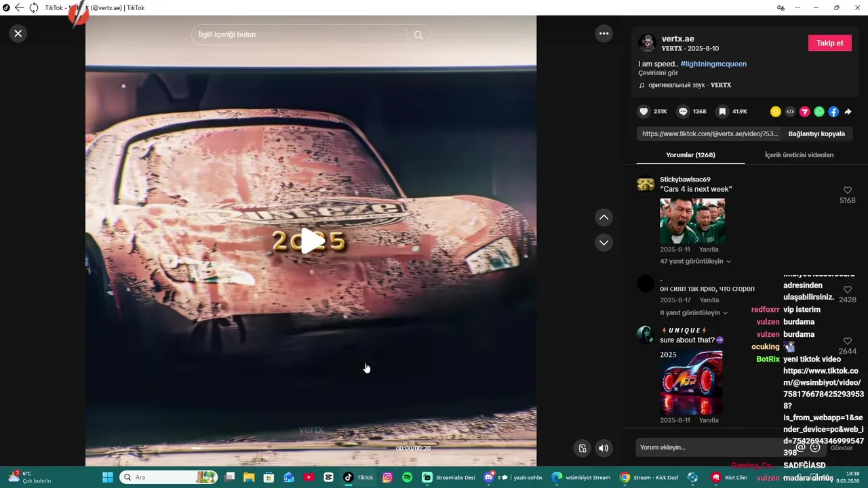
Task: Click Gönder to post comment
Action: (x=842, y=448)
